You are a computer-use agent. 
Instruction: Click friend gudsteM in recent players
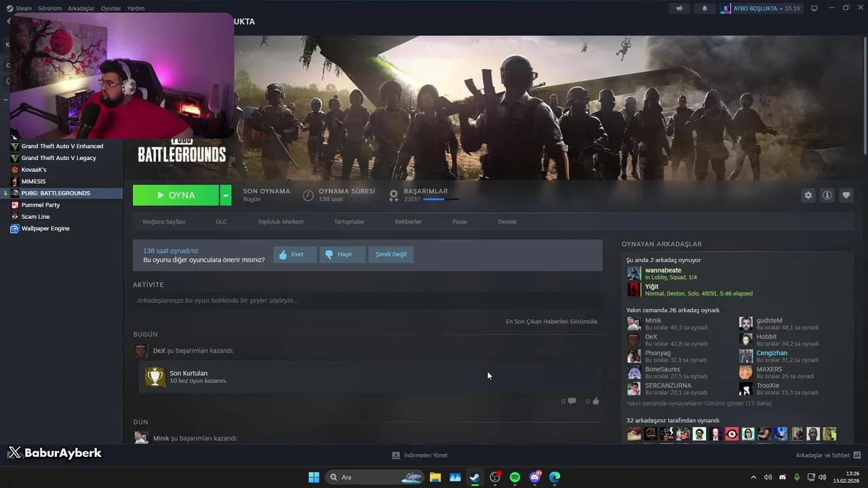(769, 321)
